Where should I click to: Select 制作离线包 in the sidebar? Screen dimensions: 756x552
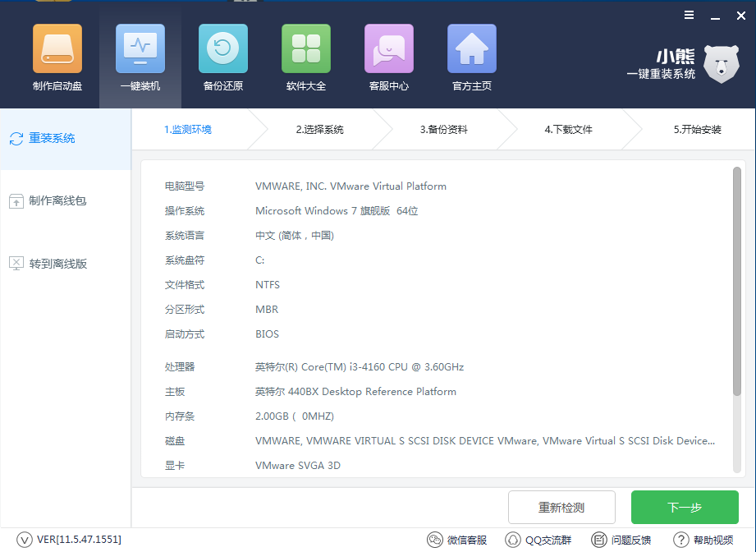pos(51,200)
